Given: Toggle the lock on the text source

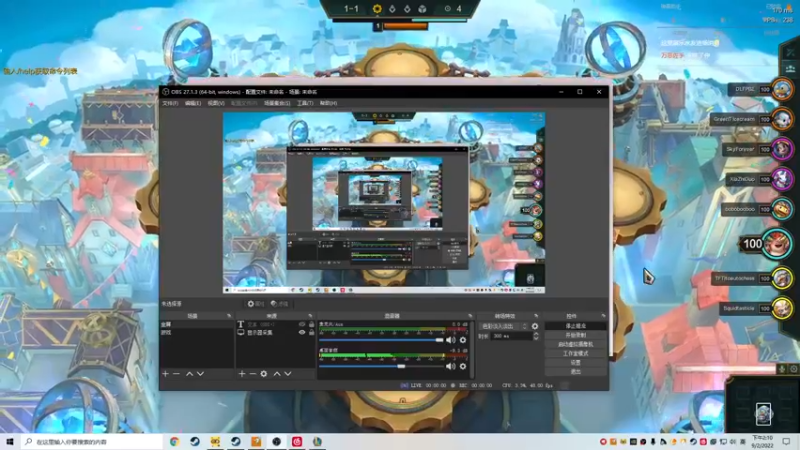Looking at the screenshot, I should tap(312, 324).
